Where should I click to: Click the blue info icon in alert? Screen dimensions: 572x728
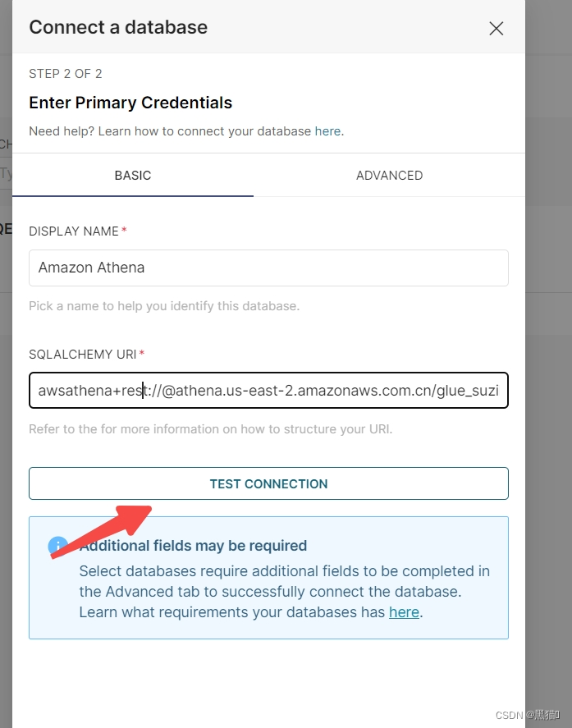(57, 546)
